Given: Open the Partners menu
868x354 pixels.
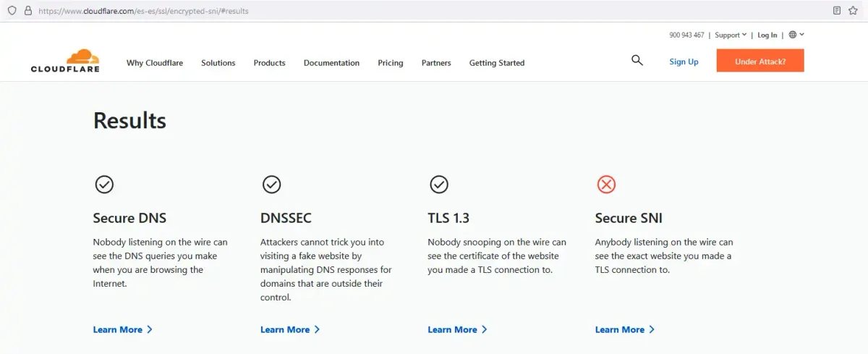Looking at the screenshot, I should point(436,63).
